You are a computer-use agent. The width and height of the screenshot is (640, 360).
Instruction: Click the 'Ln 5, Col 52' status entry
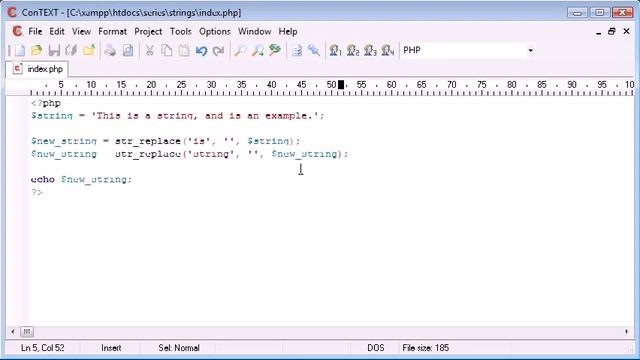click(x=42, y=348)
